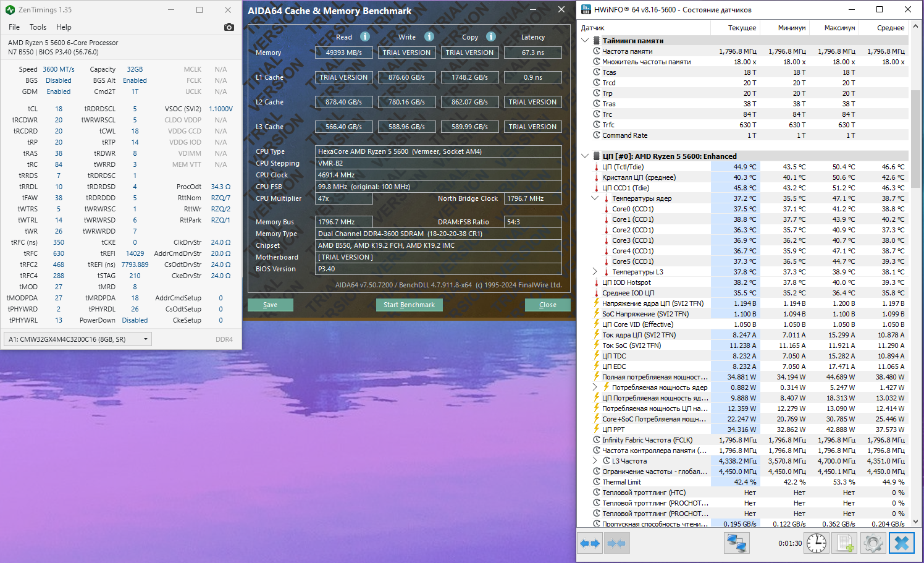Open the ZenTimings Tools menu
924x563 pixels.
pyautogui.click(x=38, y=27)
